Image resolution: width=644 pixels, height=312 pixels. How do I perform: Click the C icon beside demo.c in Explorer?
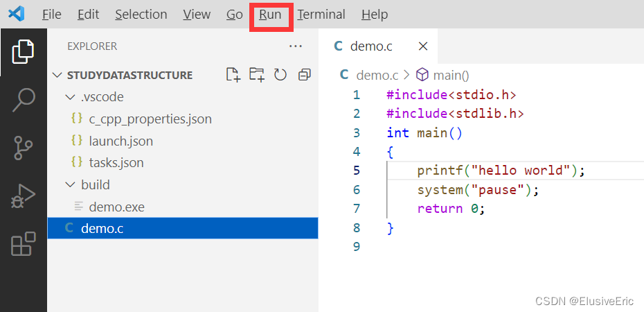70,229
